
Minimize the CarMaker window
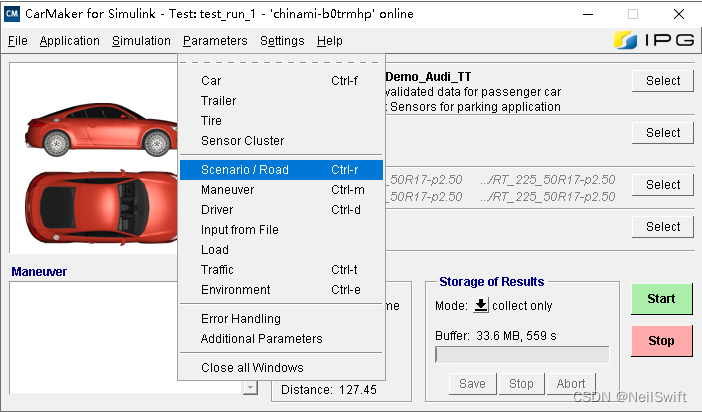point(588,14)
